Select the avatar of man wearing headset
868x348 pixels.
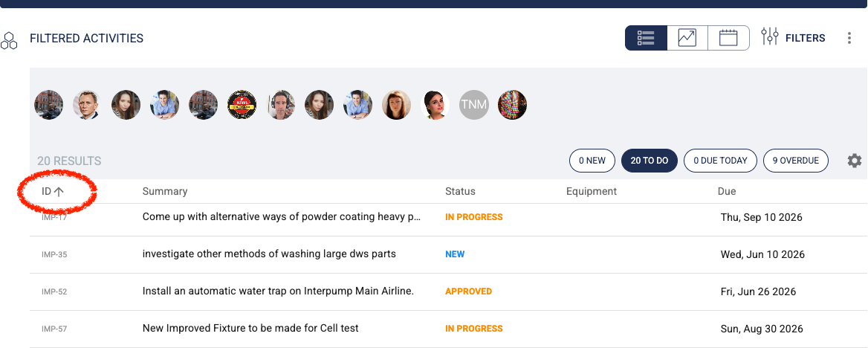(x=281, y=105)
